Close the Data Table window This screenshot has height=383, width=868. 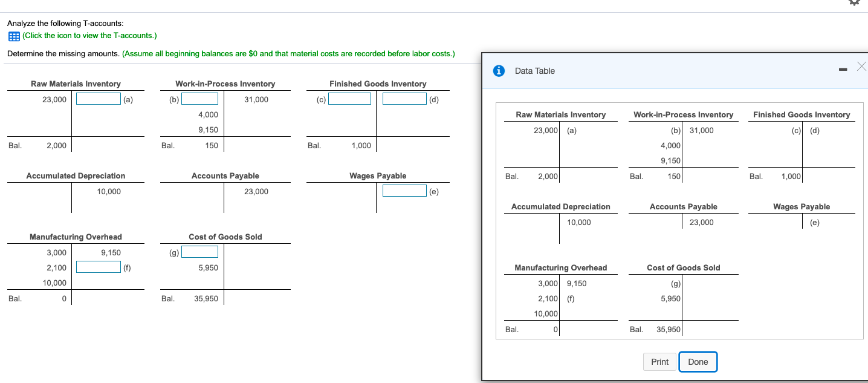pos(861,67)
